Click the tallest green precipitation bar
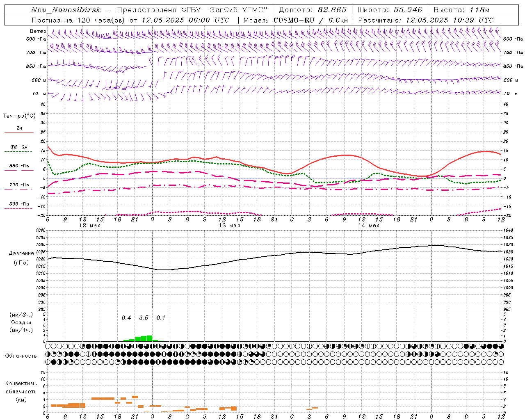Image resolution: width=525 pixels, height=420 pixels. point(149,338)
